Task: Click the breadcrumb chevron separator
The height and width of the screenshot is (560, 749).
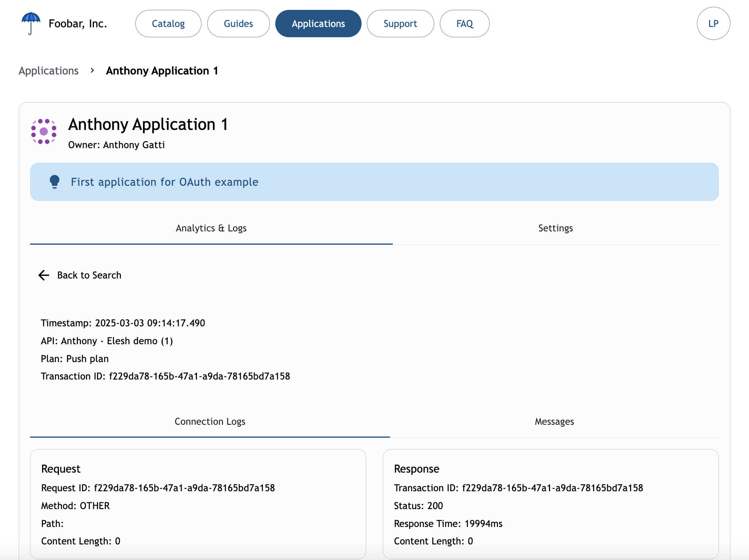Action: [x=92, y=71]
